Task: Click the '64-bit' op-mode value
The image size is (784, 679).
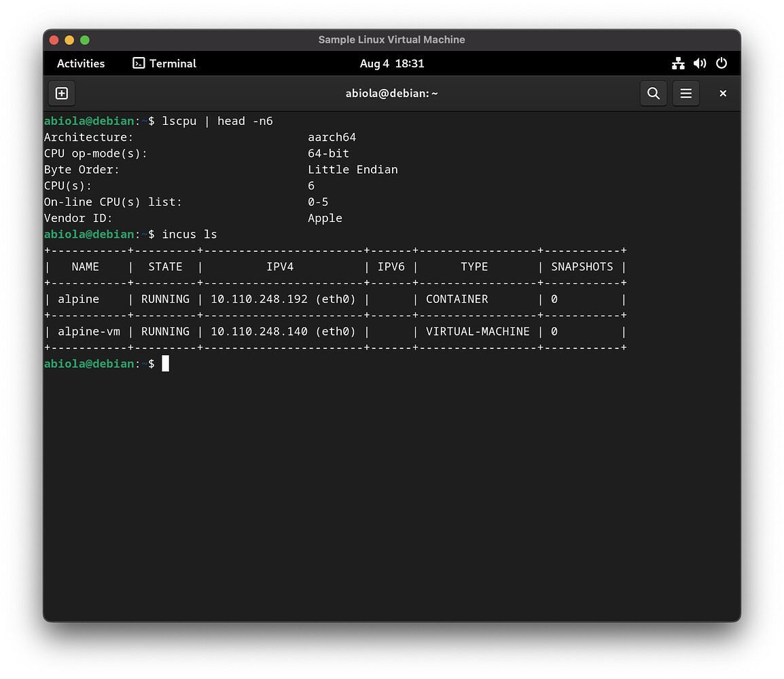Action: pyautogui.click(x=329, y=153)
